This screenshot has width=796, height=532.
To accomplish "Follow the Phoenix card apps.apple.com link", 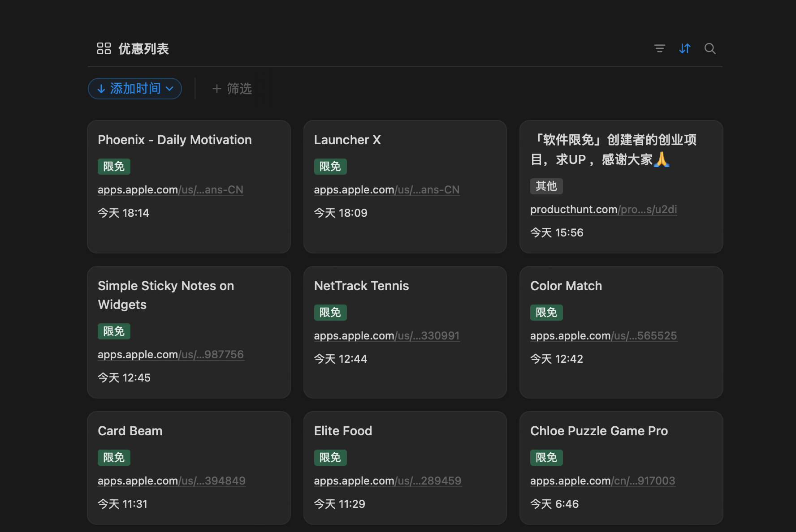I will [x=170, y=190].
